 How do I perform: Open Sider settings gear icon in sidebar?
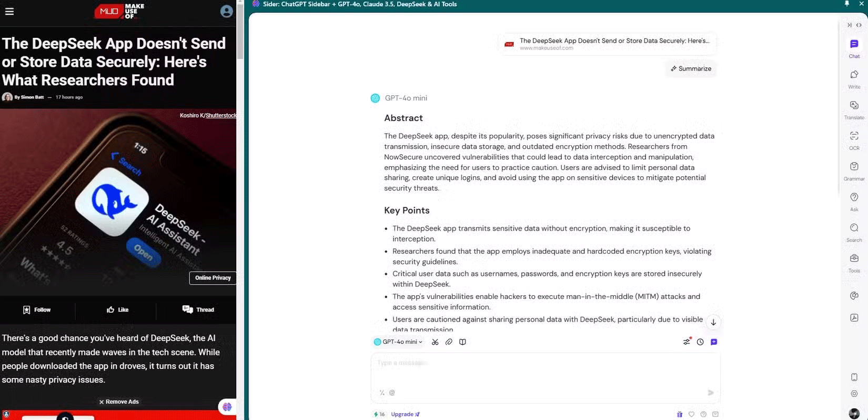tap(854, 394)
